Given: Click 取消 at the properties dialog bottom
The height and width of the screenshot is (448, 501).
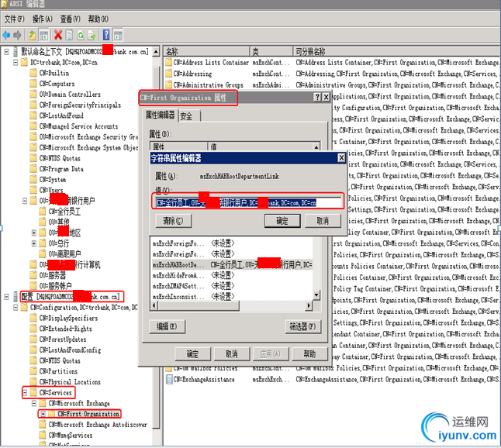Looking at the screenshot, I should [x=232, y=353].
